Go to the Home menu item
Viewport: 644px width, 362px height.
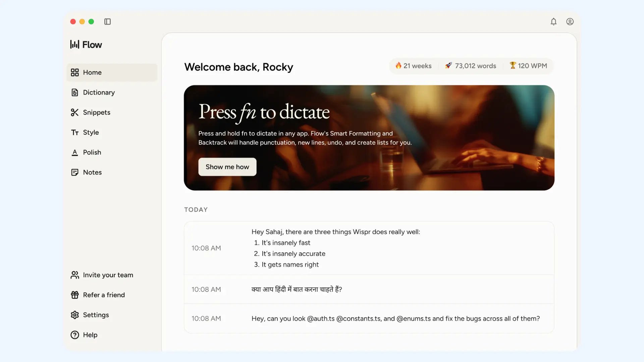click(x=112, y=72)
